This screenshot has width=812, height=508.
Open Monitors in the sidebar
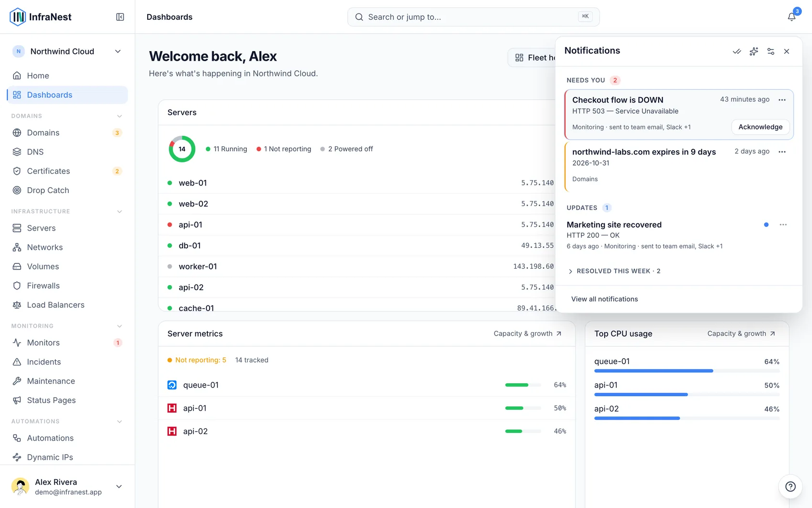[x=67, y=343]
